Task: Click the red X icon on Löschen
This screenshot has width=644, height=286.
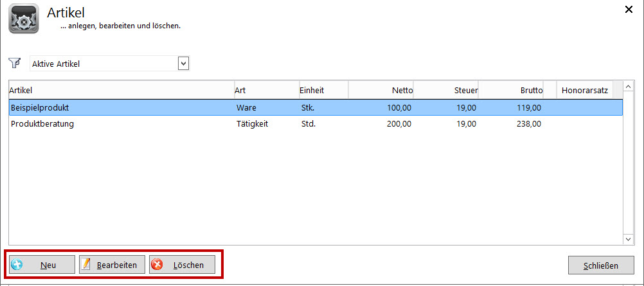Action: [x=157, y=265]
